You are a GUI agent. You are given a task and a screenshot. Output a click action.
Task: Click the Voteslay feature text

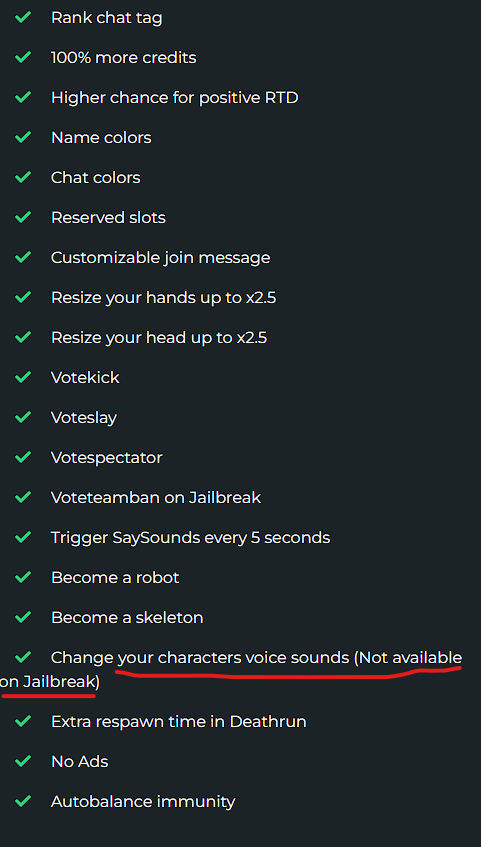84,418
